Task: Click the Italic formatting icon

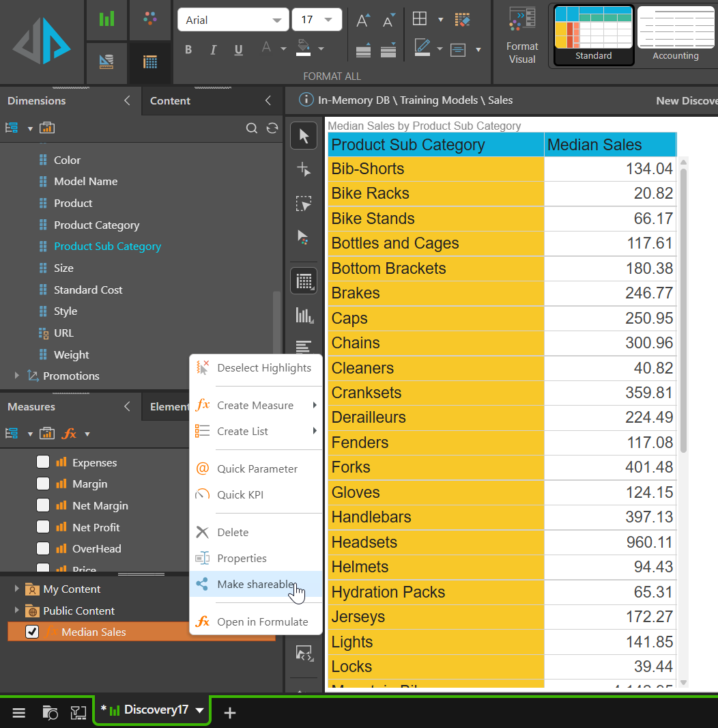Action: click(x=214, y=49)
